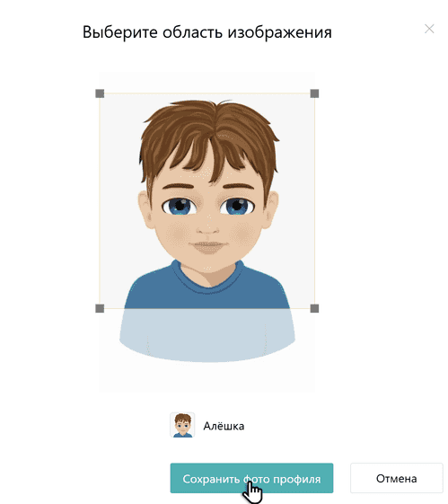
Task: Click the dimmed shirt area below crop
Action: click(x=207, y=334)
